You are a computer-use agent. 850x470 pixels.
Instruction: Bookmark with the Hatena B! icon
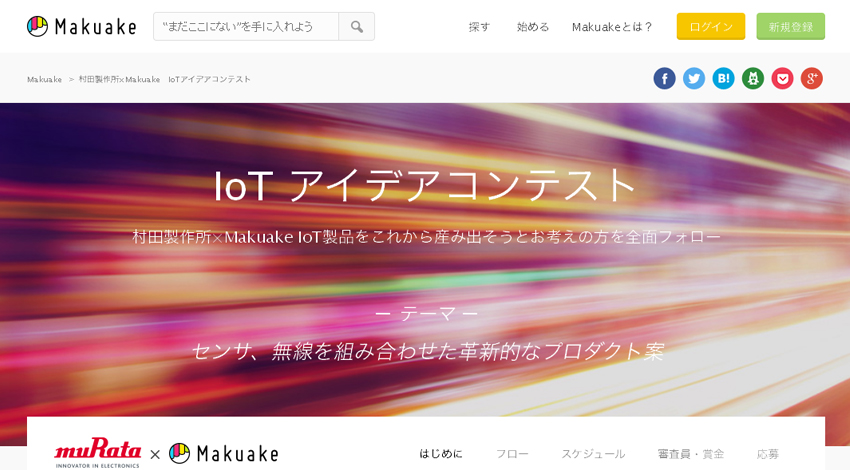point(723,78)
